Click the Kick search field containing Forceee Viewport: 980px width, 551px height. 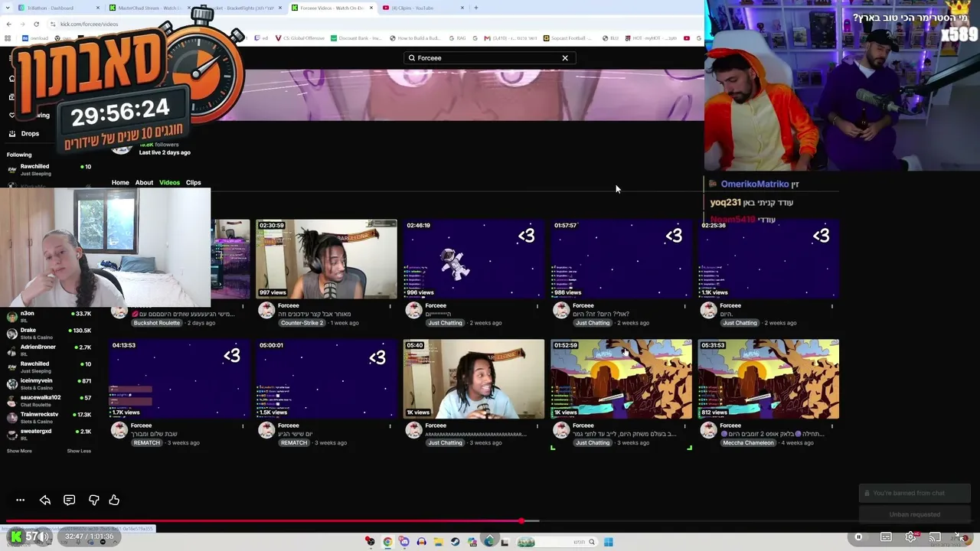coord(489,58)
